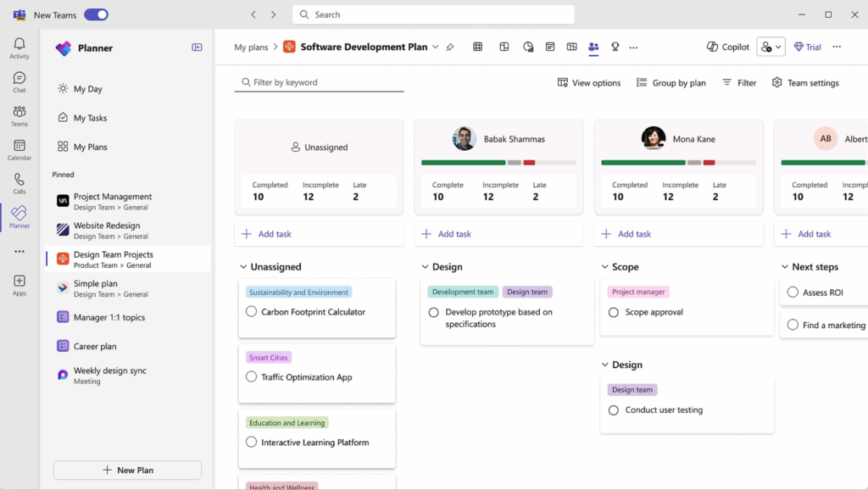Collapse Design group under Babak Shammas
Image resolution: width=868 pixels, height=490 pixels.
tap(425, 267)
